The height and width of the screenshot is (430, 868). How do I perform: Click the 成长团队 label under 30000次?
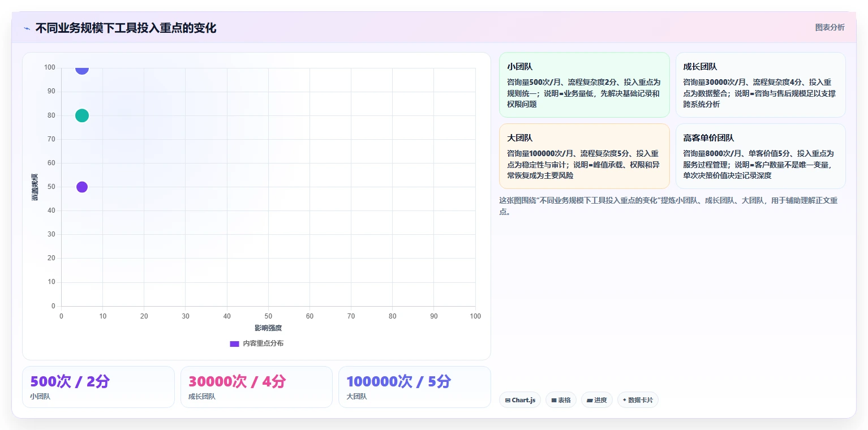click(202, 397)
